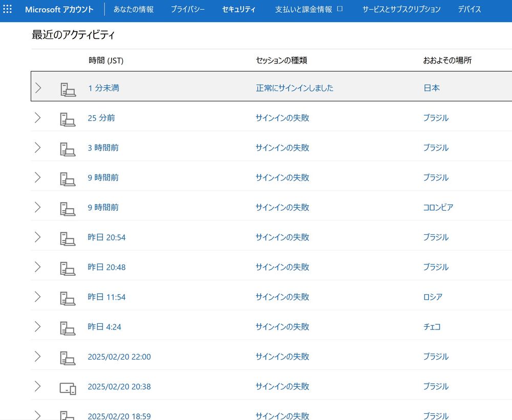Screen dimensions: 512x420
Task: Expand the 2025/02/20 22:00 activity row
Action: 38,357
